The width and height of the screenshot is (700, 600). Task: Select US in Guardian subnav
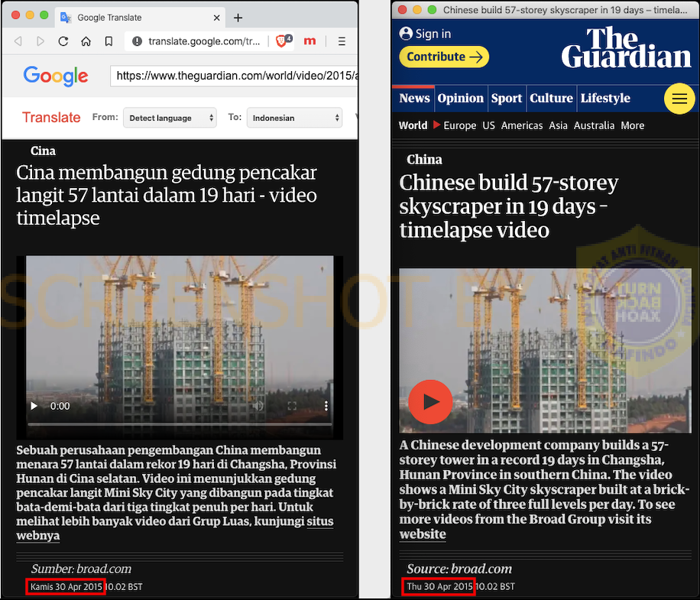488,125
